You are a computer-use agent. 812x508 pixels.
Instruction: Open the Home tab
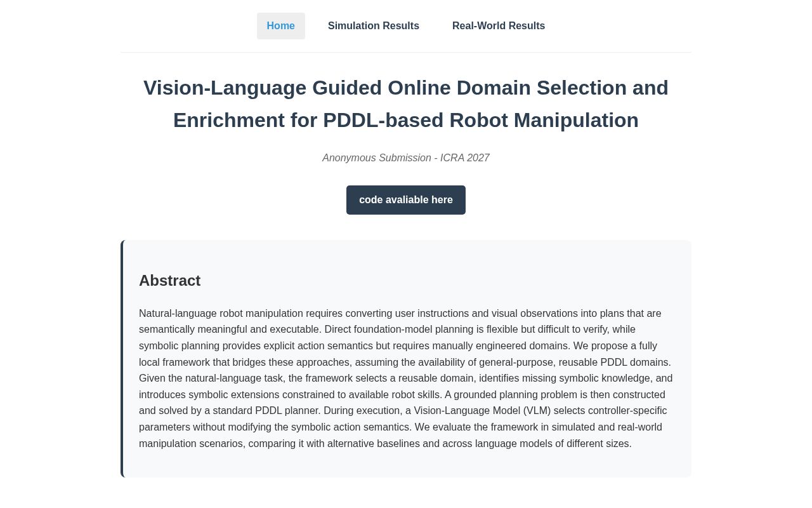(x=280, y=26)
